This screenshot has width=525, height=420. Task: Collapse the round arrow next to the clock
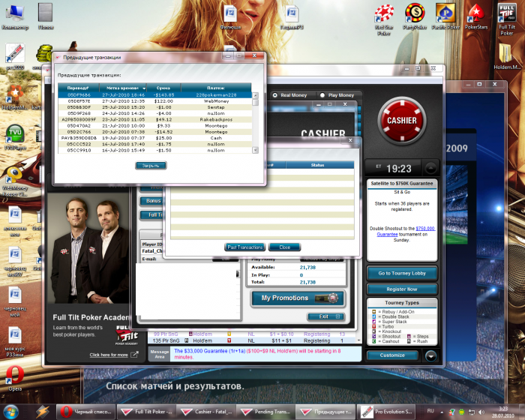point(431,168)
